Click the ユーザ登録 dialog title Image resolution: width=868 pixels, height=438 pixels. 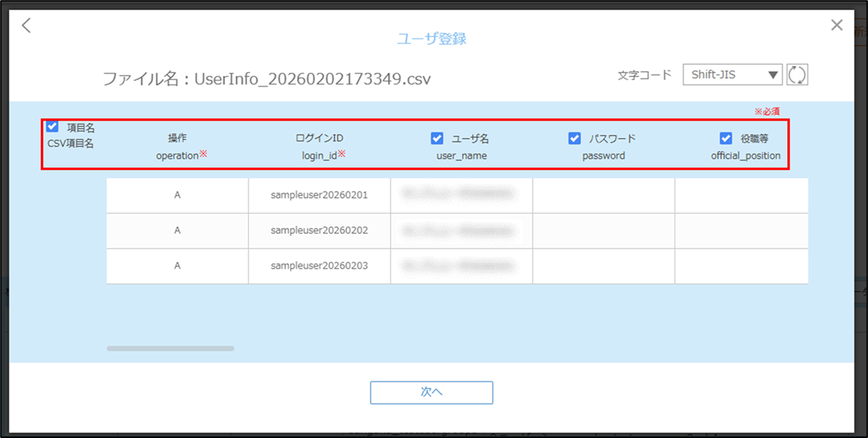(432, 38)
